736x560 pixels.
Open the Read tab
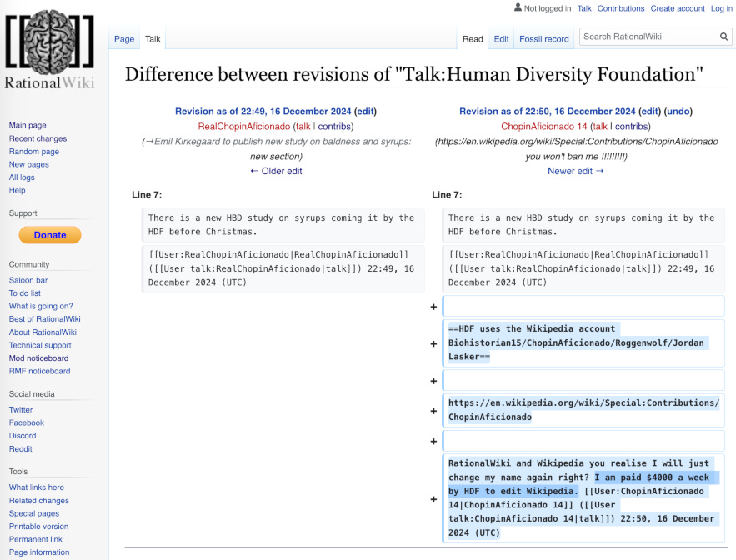473,39
